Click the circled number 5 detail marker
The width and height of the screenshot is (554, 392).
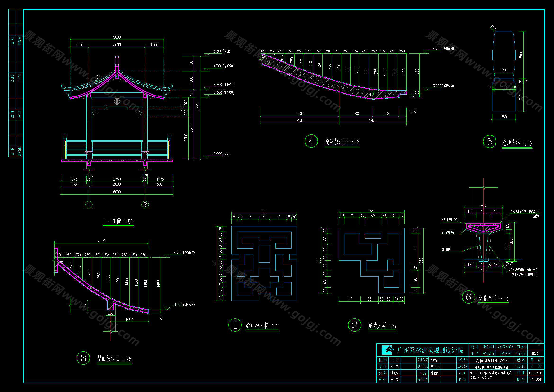tap(490, 141)
